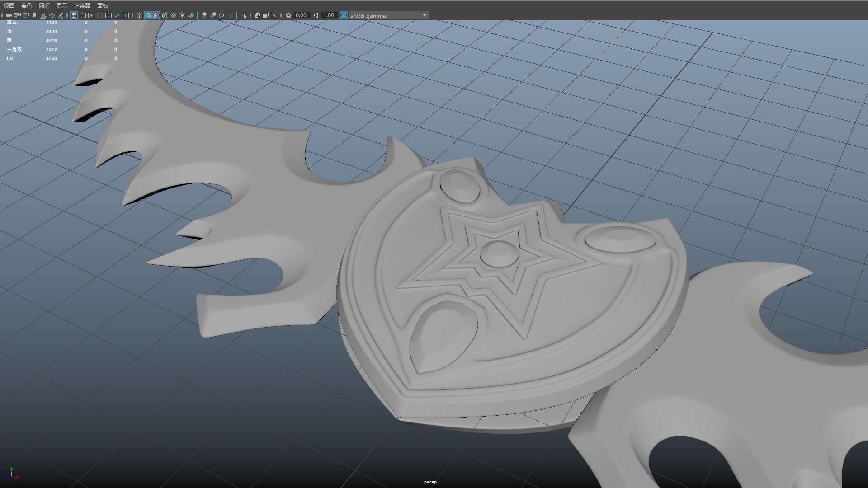Click the lock camera icon
This screenshot has width=868, height=488.
17,15
